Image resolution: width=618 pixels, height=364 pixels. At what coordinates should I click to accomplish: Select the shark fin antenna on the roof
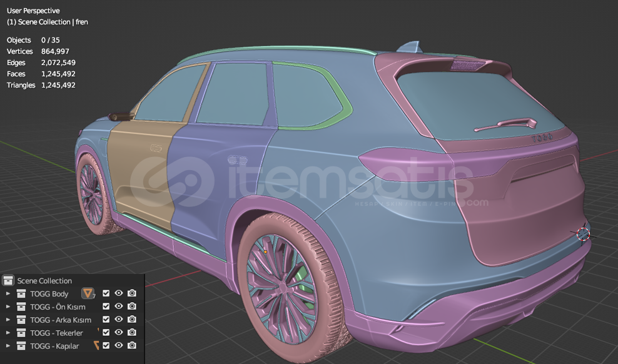(411, 47)
